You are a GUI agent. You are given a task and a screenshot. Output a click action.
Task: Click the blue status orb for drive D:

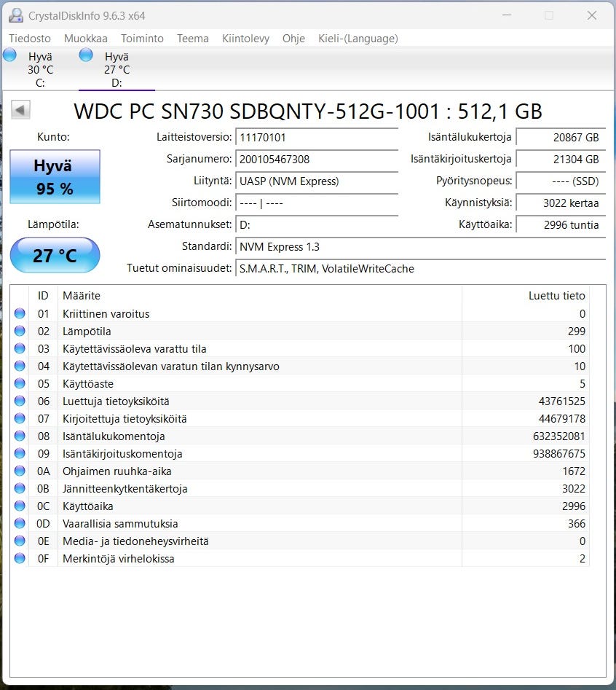click(86, 55)
